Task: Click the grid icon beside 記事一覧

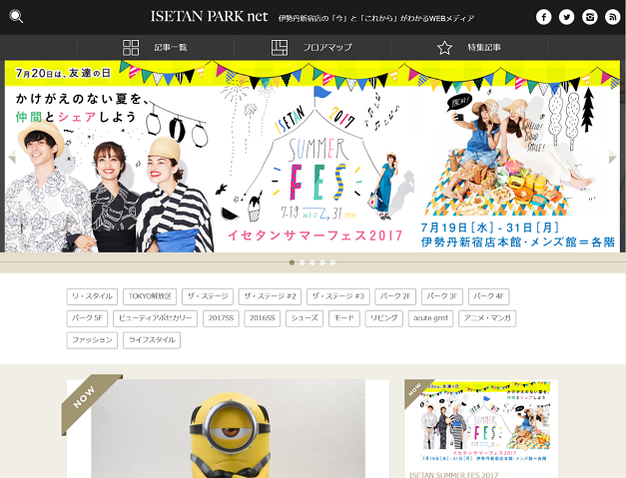Action: pos(131,48)
